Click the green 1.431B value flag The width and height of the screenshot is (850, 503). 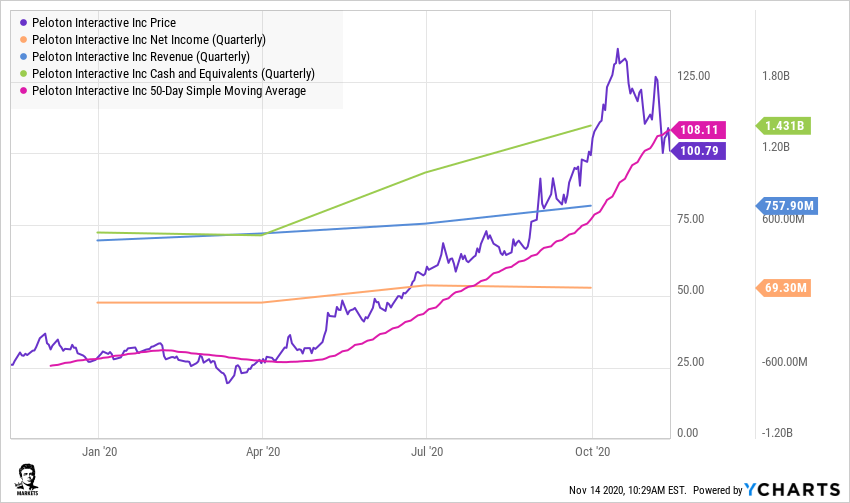tap(783, 126)
